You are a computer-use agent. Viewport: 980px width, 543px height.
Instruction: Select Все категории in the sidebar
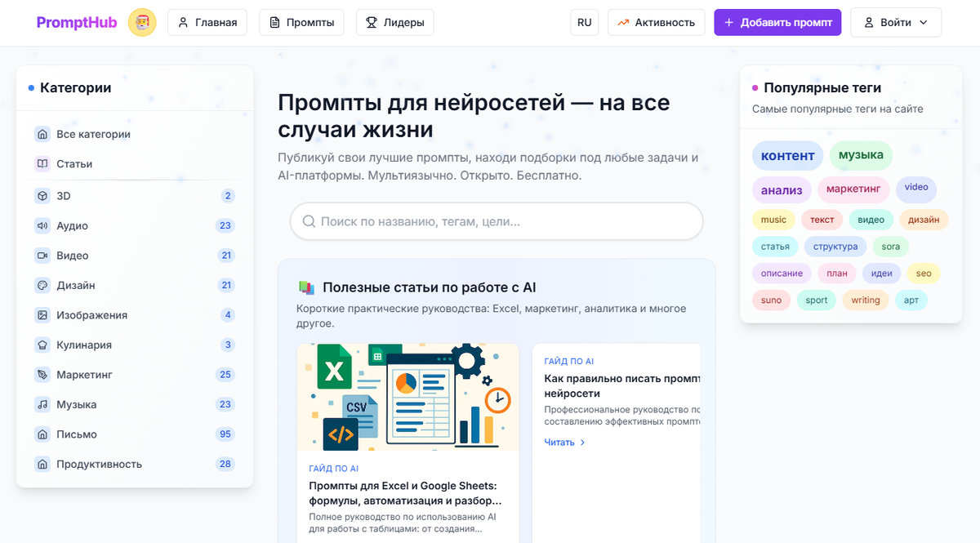pyautogui.click(x=135, y=134)
